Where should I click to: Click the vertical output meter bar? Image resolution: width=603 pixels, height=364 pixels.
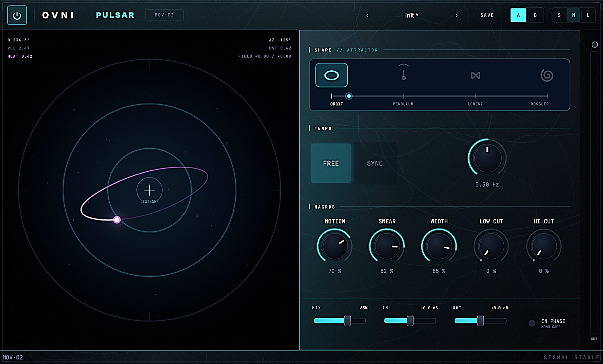[x=594, y=192]
